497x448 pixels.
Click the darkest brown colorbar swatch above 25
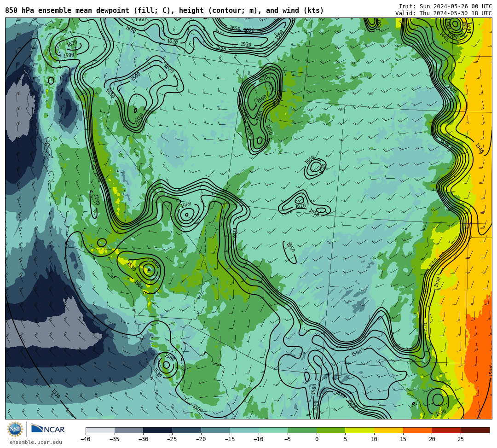tap(475, 430)
